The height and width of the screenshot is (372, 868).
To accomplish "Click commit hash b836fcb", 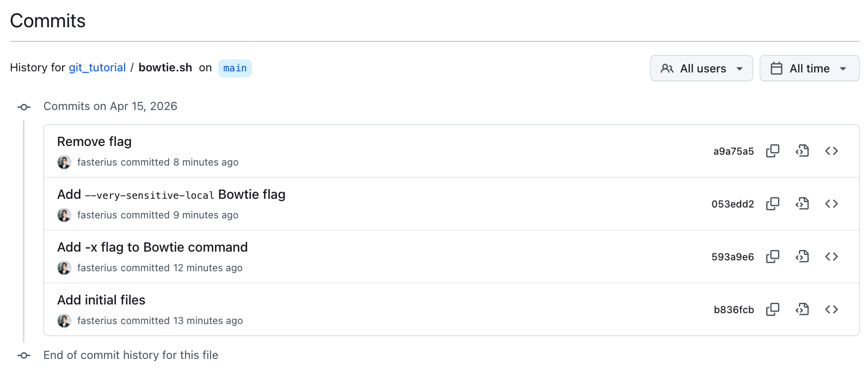I will click(734, 310).
